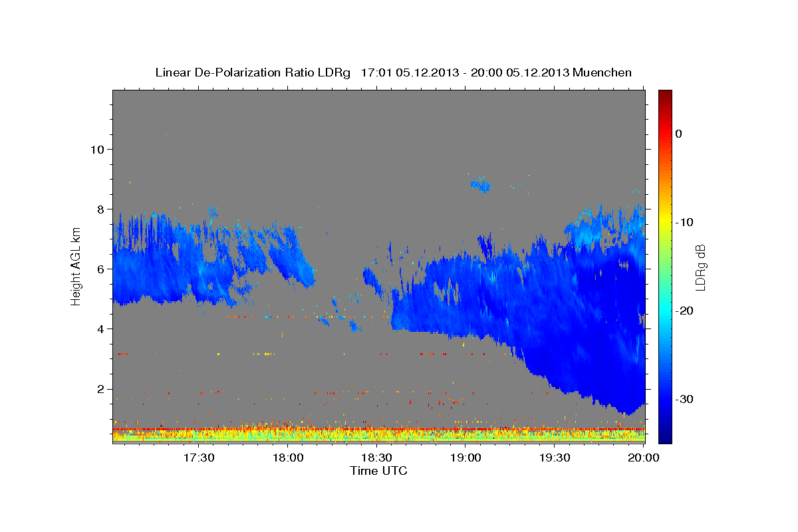Screen dimensions: 798x532
Task: Click the colorbar value -20
Action: (684, 311)
